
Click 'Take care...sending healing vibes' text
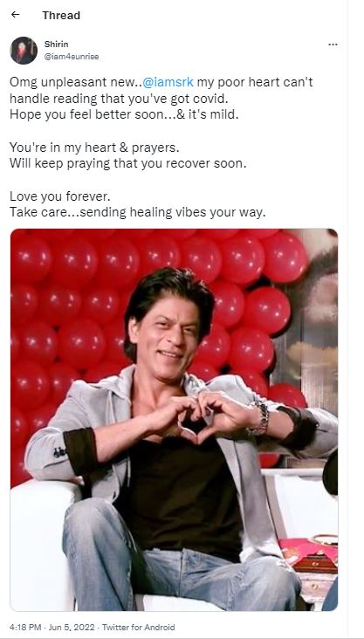(137, 212)
